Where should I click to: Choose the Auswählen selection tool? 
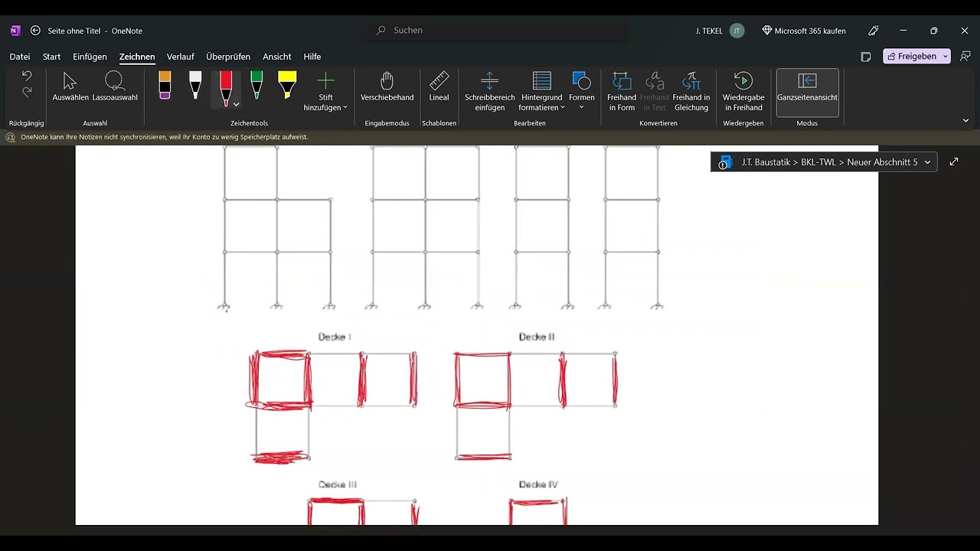click(70, 87)
